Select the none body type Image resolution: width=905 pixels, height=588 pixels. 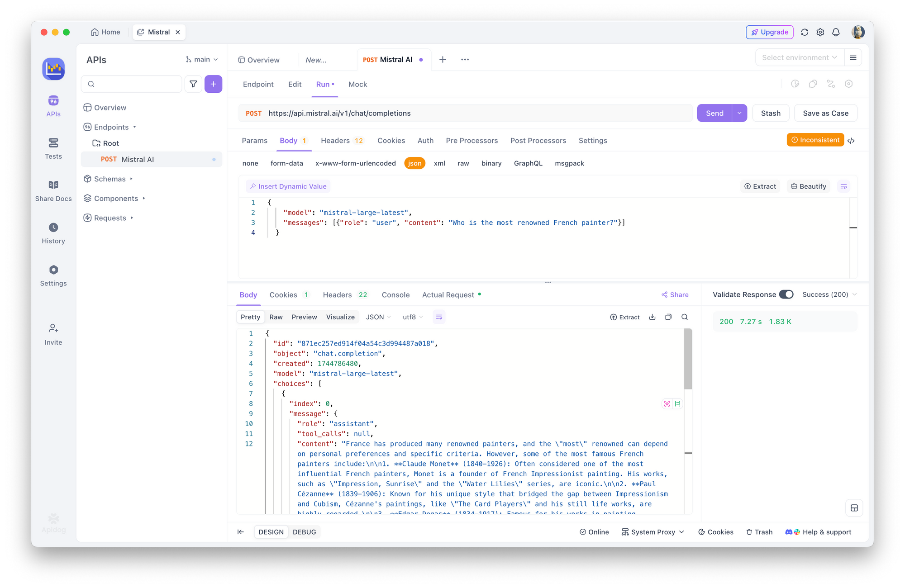(x=250, y=163)
